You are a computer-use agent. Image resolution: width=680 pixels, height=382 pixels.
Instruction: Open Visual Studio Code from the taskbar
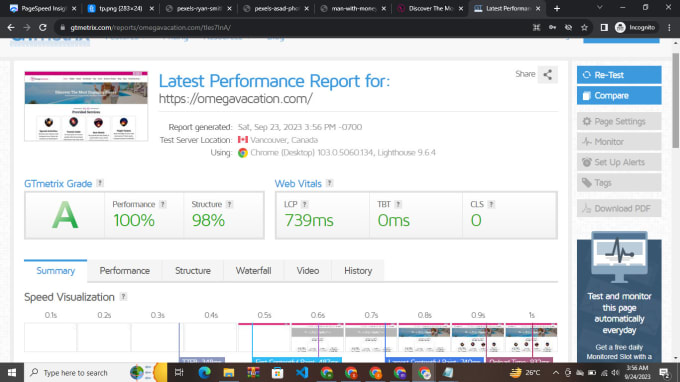302,372
